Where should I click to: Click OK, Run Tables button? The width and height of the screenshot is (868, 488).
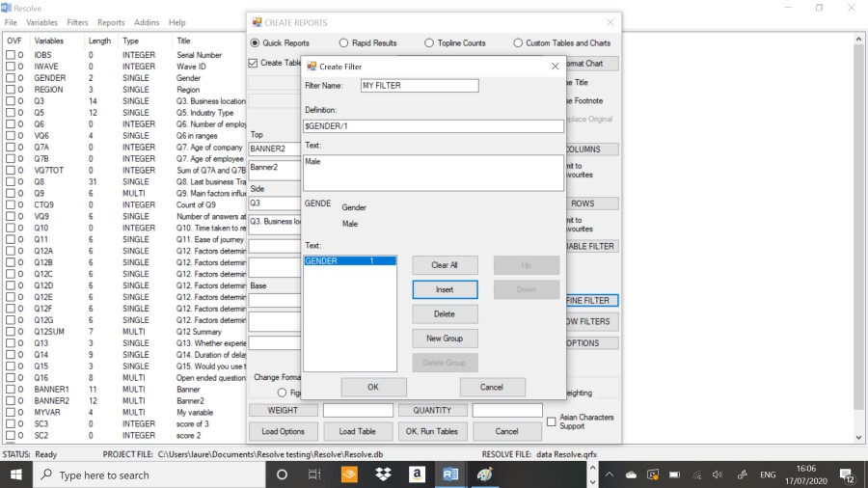click(432, 431)
